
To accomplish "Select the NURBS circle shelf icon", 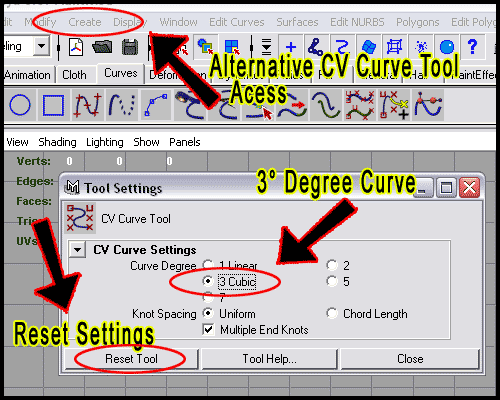I will click(20, 105).
